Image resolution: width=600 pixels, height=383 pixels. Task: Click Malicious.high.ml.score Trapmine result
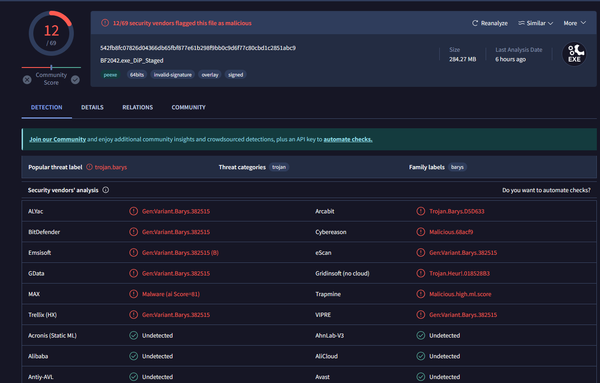(460, 294)
